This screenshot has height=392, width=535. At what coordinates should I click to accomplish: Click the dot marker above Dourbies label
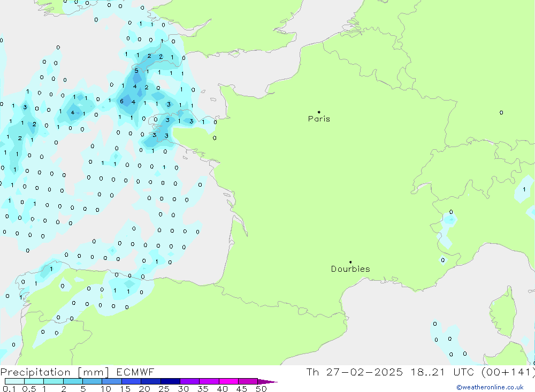[350, 262]
